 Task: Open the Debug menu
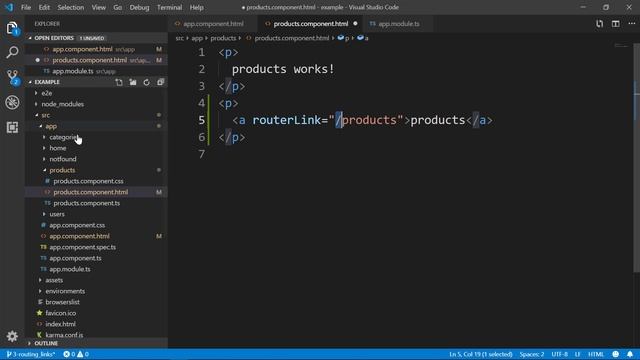[x=139, y=7]
